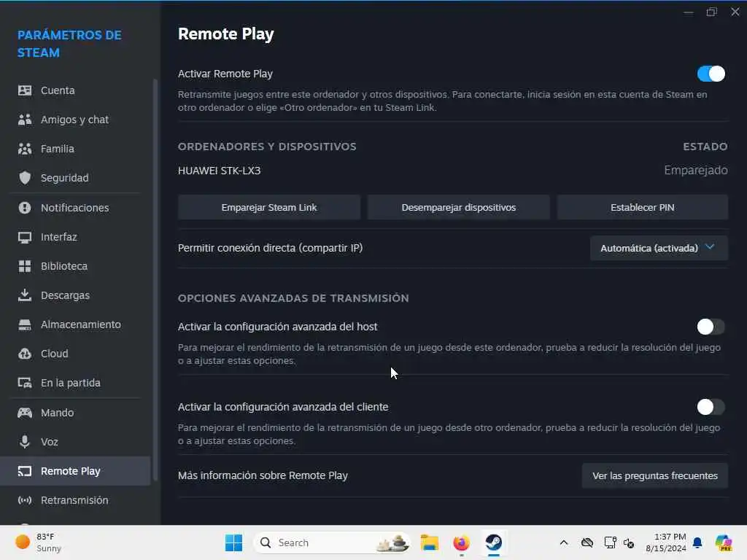Click the Amigos y chat people icon
747x560 pixels.
pyautogui.click(x=25, y=120)
